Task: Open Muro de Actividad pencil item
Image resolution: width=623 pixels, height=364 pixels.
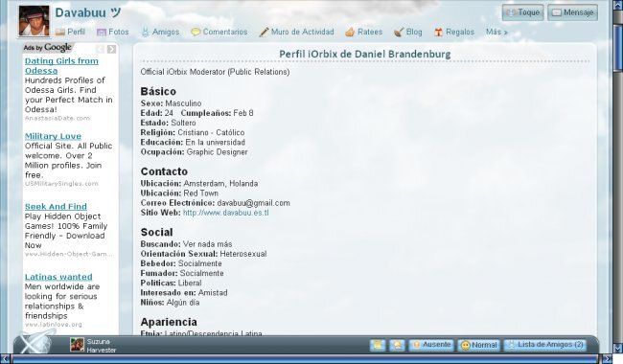Action: coord(296,32)
